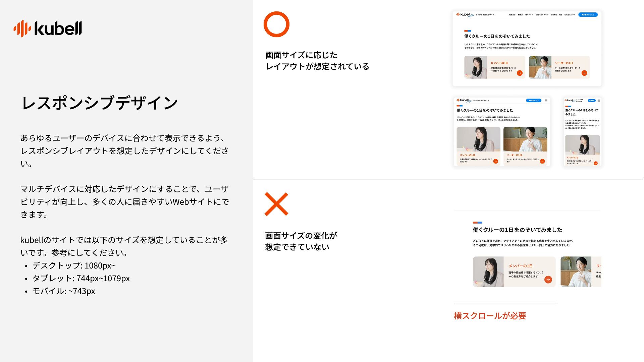Click cut-off leader photo in bad example
644x362 pixels.
point(576,272)
